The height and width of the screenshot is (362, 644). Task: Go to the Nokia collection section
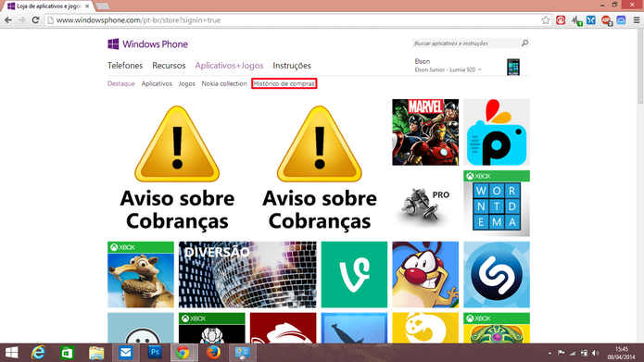coord(224,83)
